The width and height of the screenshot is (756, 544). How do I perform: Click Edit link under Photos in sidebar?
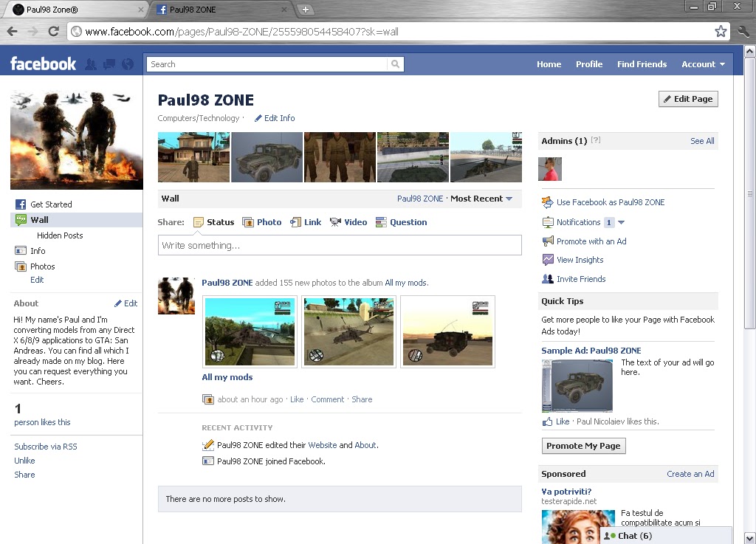pos(37,280)
